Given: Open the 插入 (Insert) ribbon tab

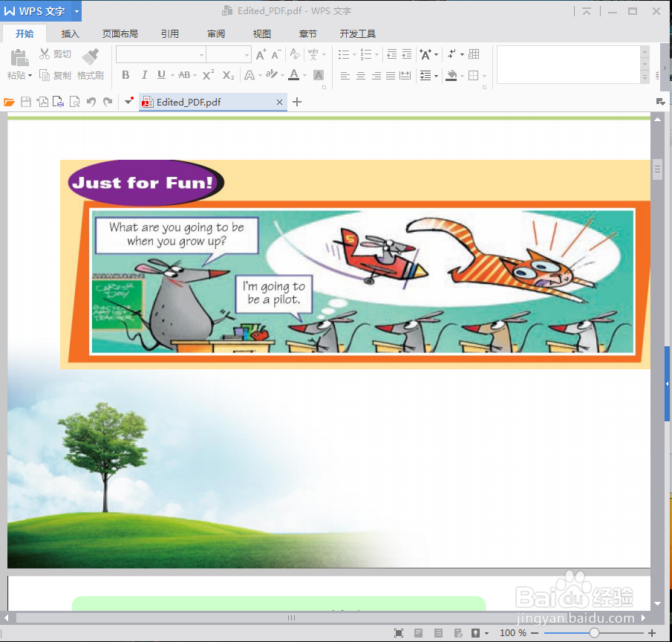Looking at the screenshot, I should point(71,34).
